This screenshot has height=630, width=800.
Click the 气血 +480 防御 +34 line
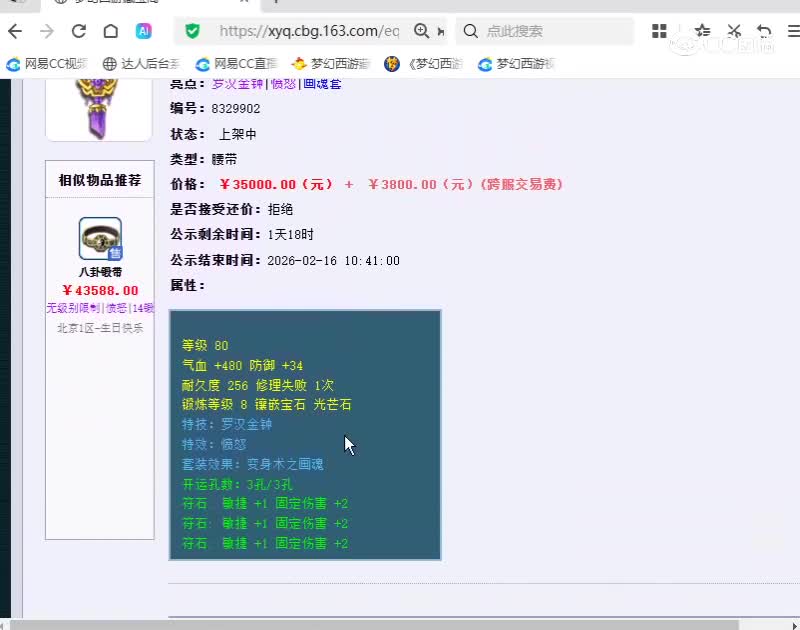tap(242, 365)
